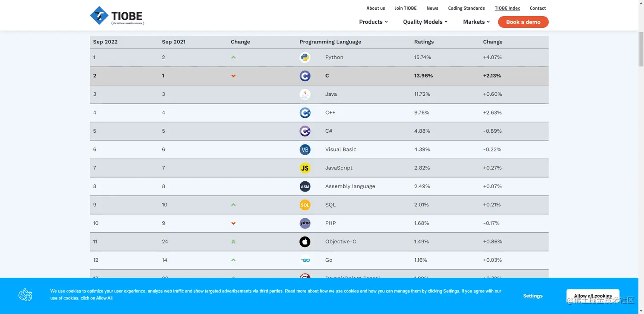Click the 13.96% rating for C

(423, 76)
